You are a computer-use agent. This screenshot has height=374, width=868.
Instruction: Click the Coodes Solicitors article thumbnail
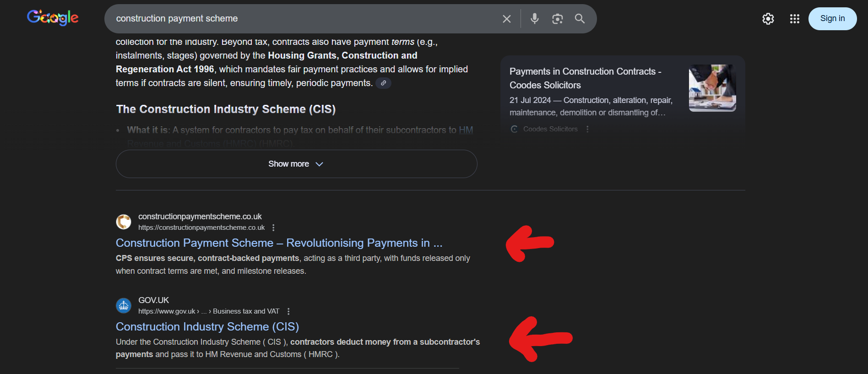(712, 88)
